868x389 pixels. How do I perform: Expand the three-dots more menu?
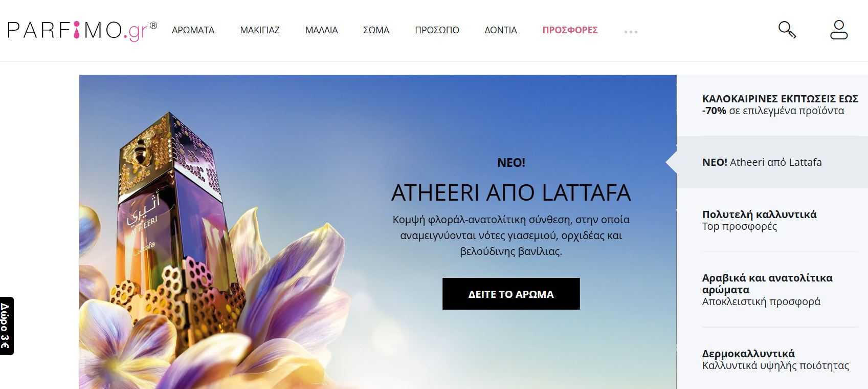(631, 32)
